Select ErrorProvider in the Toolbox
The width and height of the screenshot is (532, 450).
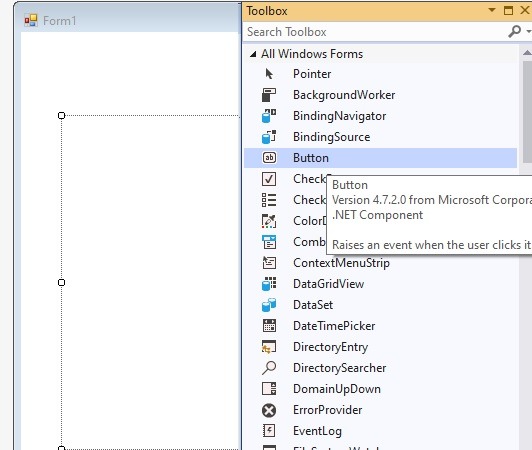click(327, 410)
